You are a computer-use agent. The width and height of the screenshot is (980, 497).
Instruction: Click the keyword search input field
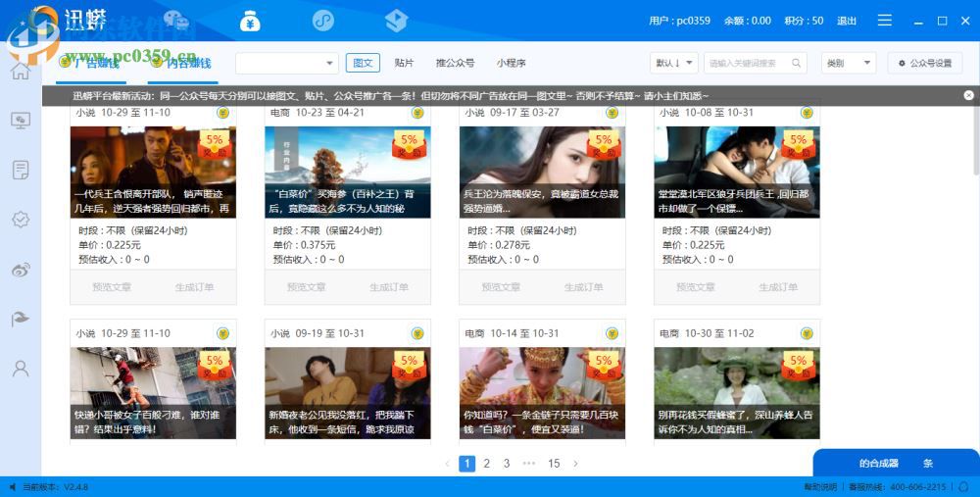tap(755, 63)
